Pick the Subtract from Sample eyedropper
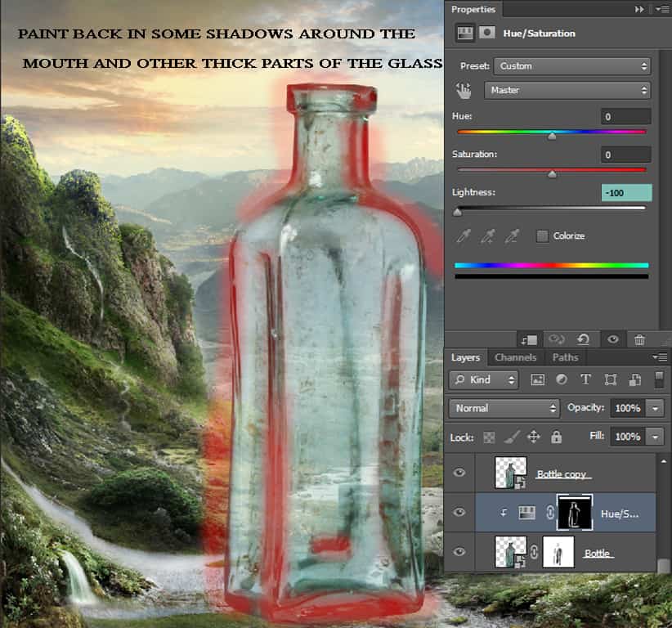The height and width of the screenshot is (628, 672). click(x=512, y=235)
